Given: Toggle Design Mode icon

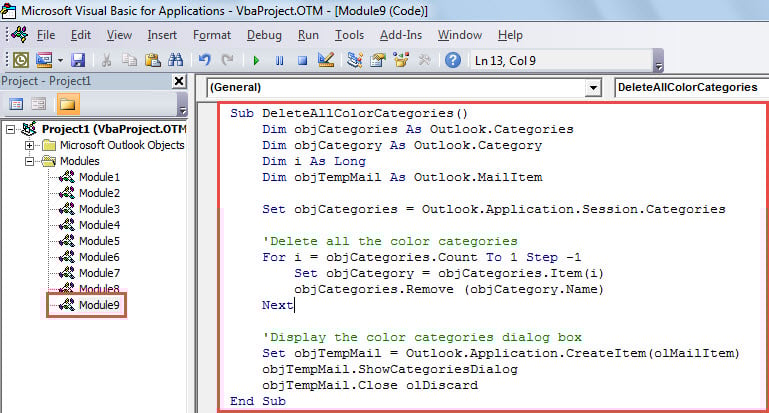Looking at the screenshot, I should (x=326, y=60).
